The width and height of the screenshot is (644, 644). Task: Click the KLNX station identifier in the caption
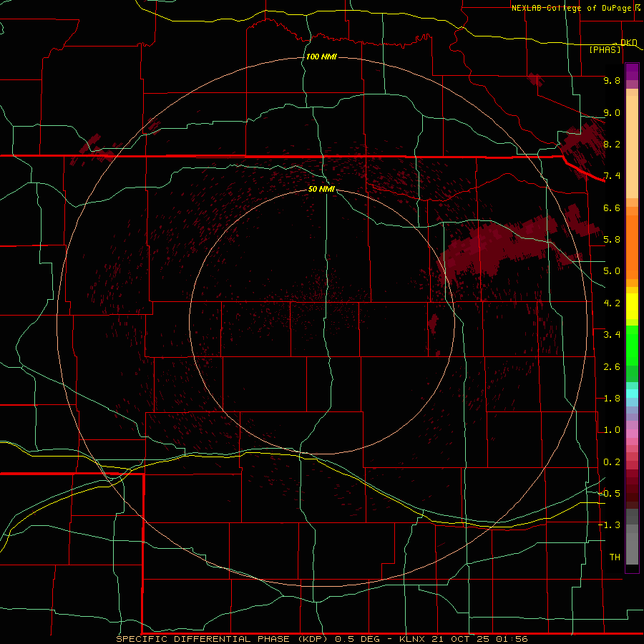click(413, 639)
